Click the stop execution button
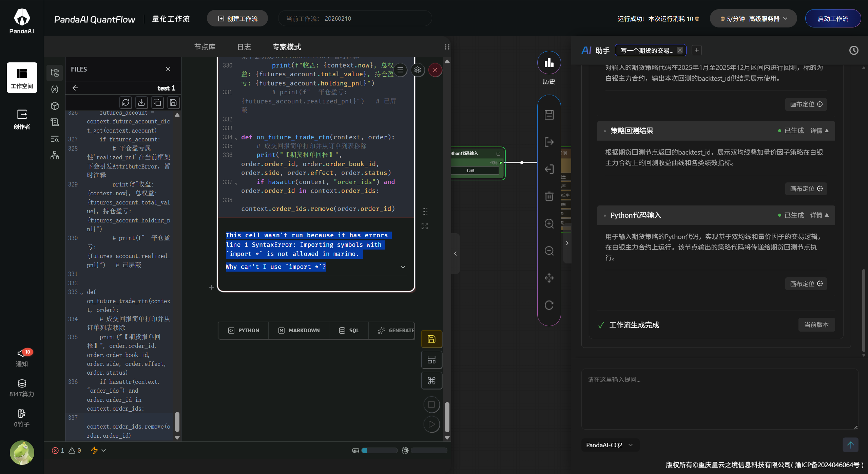The height and width of the screenshot is (474, 868). (x=431, y=404)
